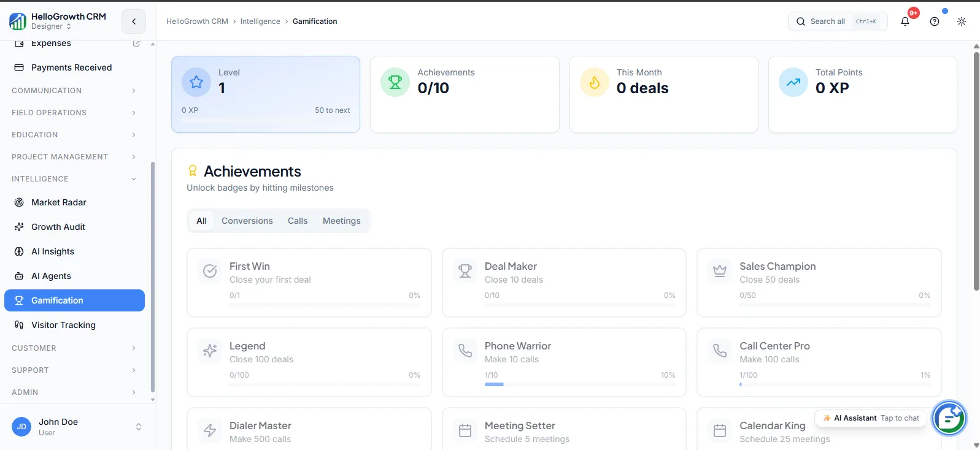The height and width of the screenshot is (450, 980).
Task: Open Payments Received page
Action: [74, 67]
